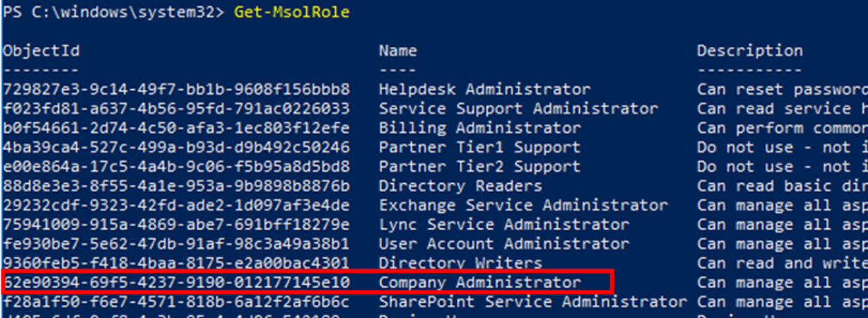Click ObjectId 62e90394-69f5-4237-9190-012177145e10

(x=176, y=283)
